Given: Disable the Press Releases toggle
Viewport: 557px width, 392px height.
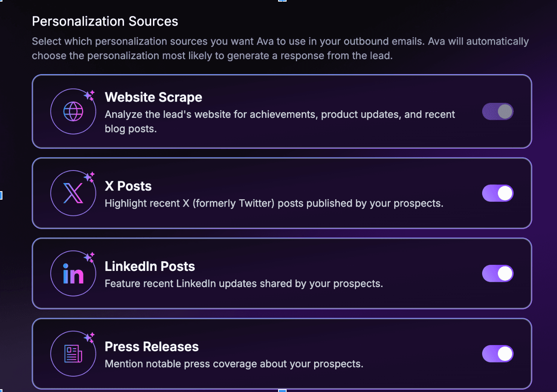Looking at the screenshot, I should coord(497,354).
